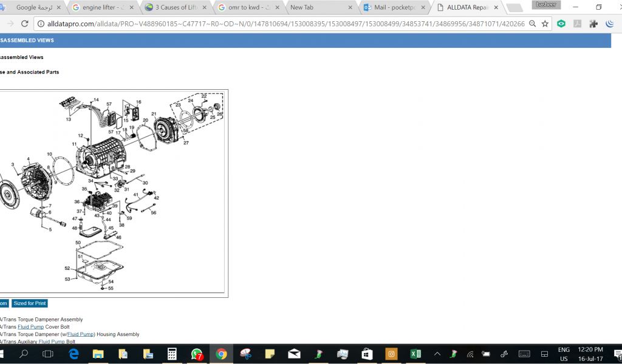This screenshot has width=622, height=364.
Task: Click the address bar URL field
Action: click(x=279, y=24)
